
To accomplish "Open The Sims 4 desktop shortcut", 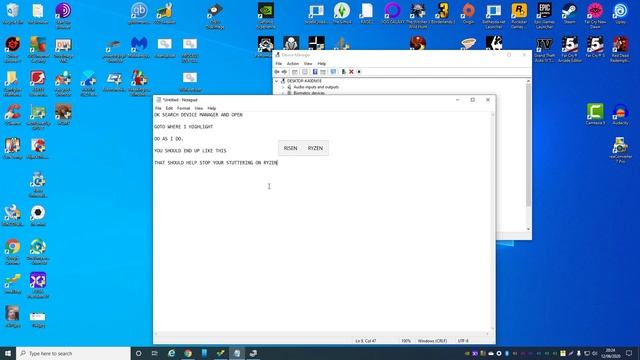I will [342, 14].
